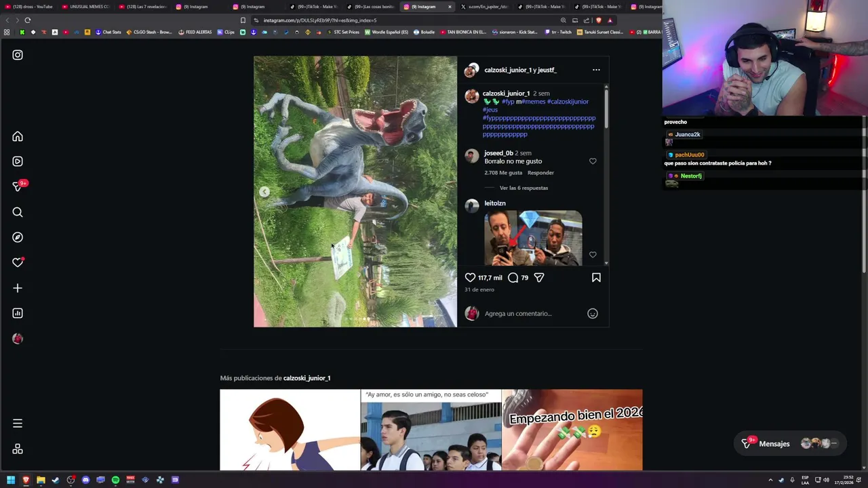Expand 'Ver las 6 respuestas' replies
This screenshot has width=868, height=488.
click(x=524, y=188)
